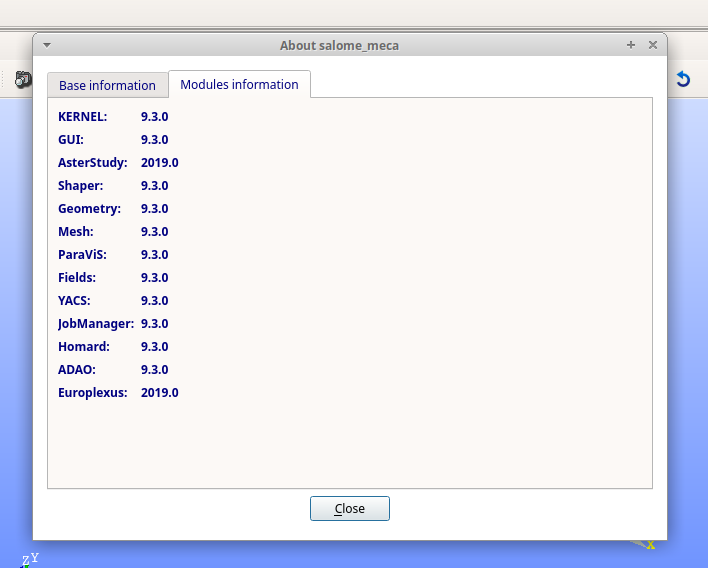Click the Geometry: module label
Image resolution: width=708 pixels, height=568 pixels.
pos(89,209)
